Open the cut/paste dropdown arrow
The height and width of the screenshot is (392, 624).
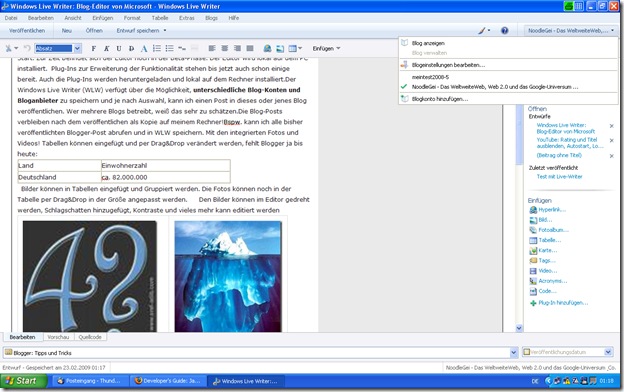point(16,49)
